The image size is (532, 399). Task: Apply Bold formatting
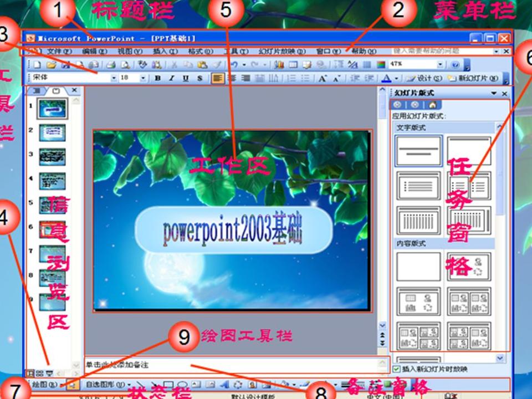pyautogui.click(x=157, y=78)
